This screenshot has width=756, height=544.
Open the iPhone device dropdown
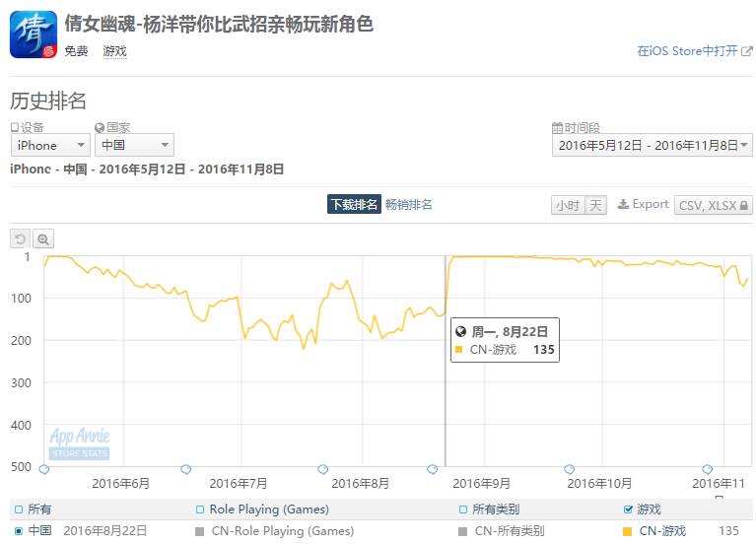[x=49, y=145]
